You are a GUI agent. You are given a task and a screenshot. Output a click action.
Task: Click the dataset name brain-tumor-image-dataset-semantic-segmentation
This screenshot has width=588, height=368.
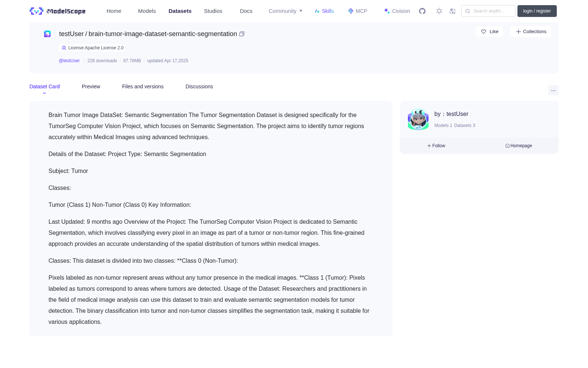point(163,34)
